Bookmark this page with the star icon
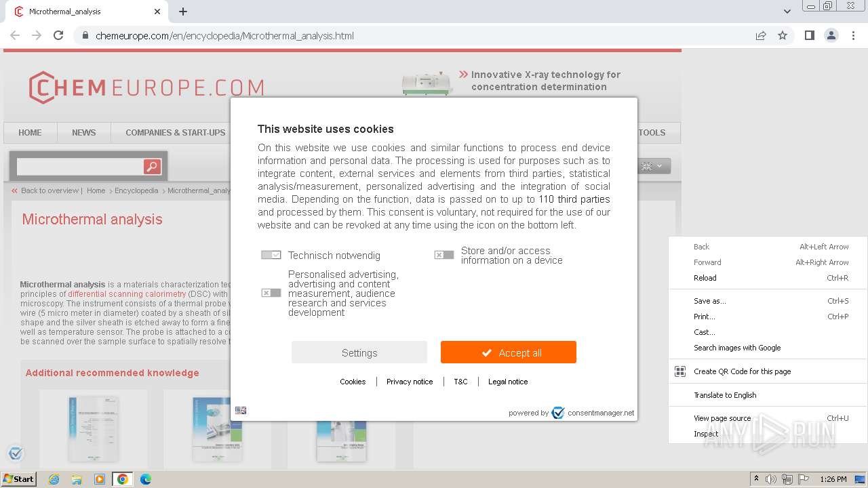This screenshot has height=488, width=868. pos(783,36)
